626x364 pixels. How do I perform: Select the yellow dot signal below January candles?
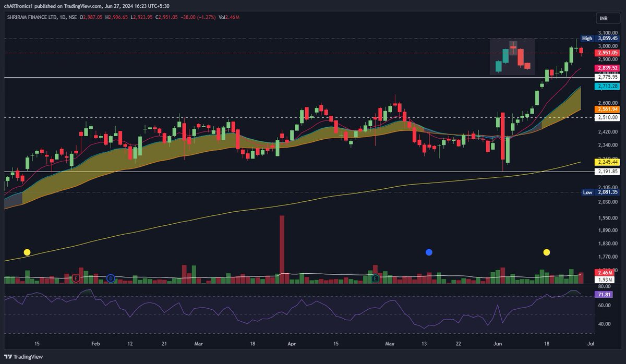point(26,252)
